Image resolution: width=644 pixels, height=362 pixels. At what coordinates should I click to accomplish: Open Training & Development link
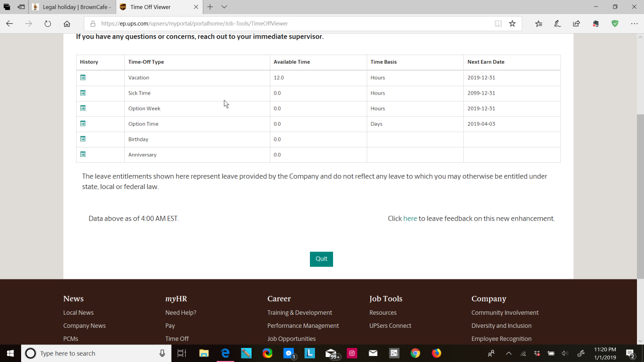[300, 313]
